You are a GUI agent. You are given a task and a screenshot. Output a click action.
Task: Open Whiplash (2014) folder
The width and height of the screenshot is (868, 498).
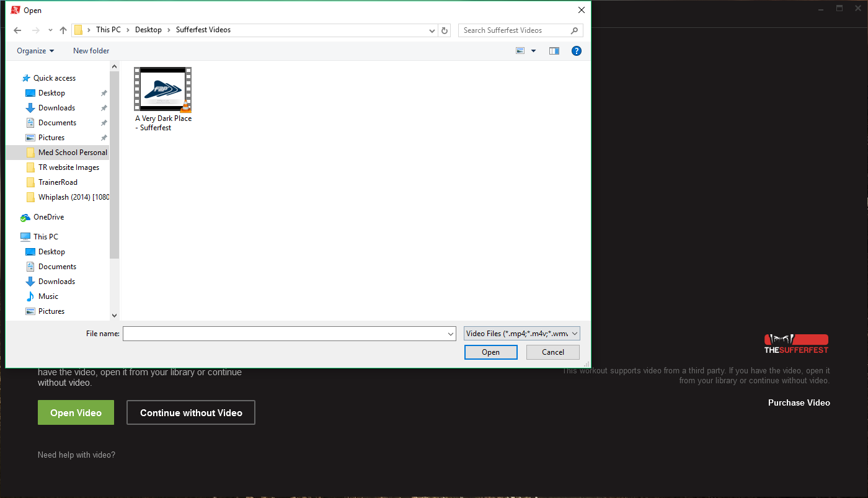[67, 197]
